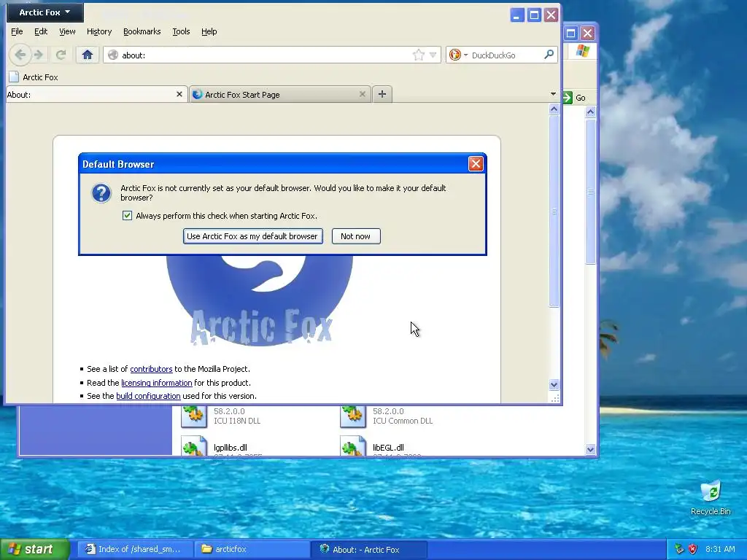747x560 pixels.
Task: Open the Help menu
Action: (x=209, y=31)
